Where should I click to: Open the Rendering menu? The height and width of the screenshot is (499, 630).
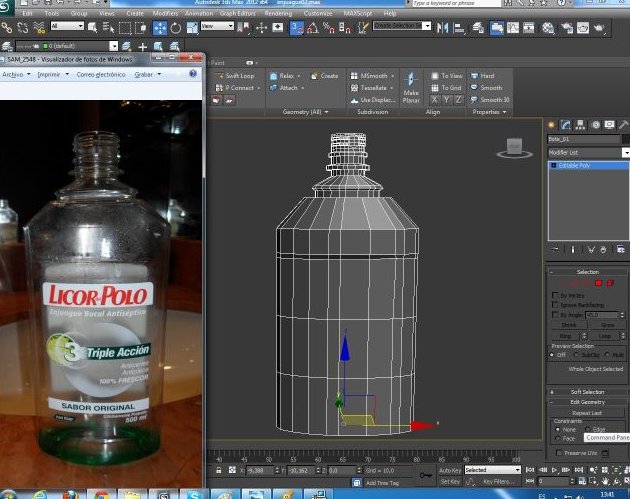[x=278, y=13]
